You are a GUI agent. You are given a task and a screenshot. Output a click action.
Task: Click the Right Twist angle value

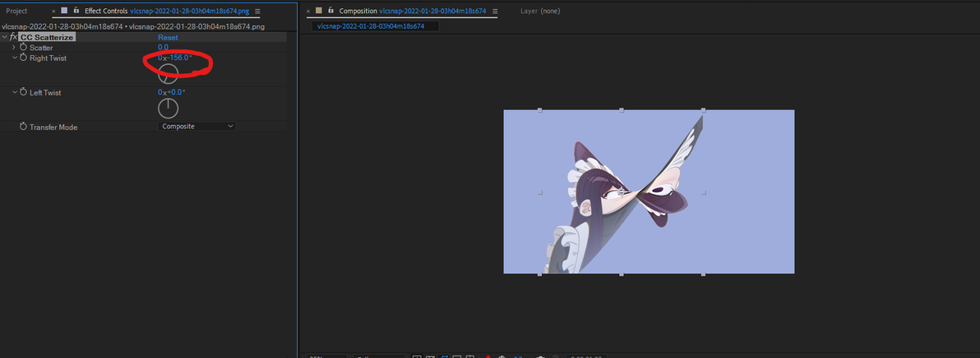coord(175,58)
